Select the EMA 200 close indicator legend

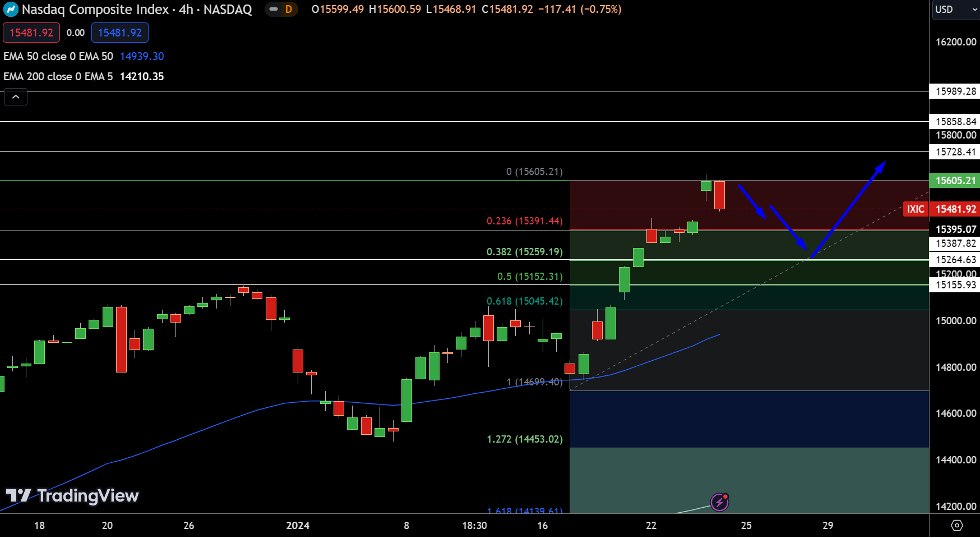(x=58, y=76)
